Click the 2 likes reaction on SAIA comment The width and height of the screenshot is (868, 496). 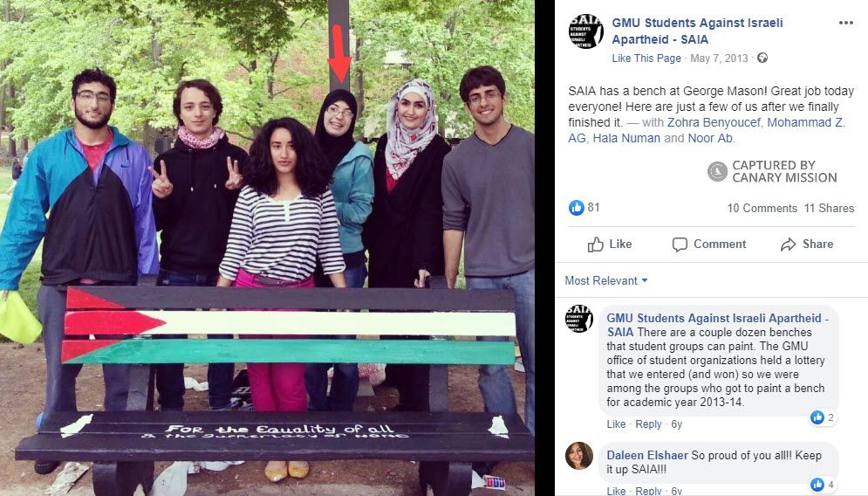(823, 417)
